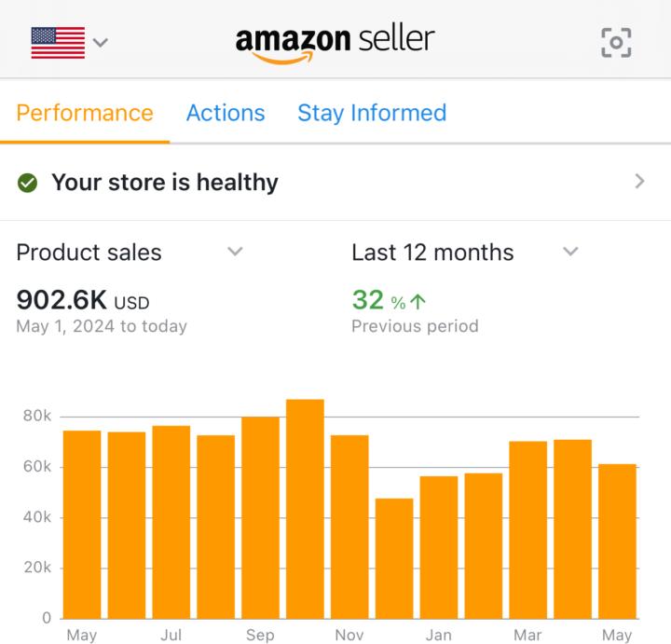Viewport: 671px width, 644px height.
Task: Switch to the Performance tab
Action: pos(85,114)
